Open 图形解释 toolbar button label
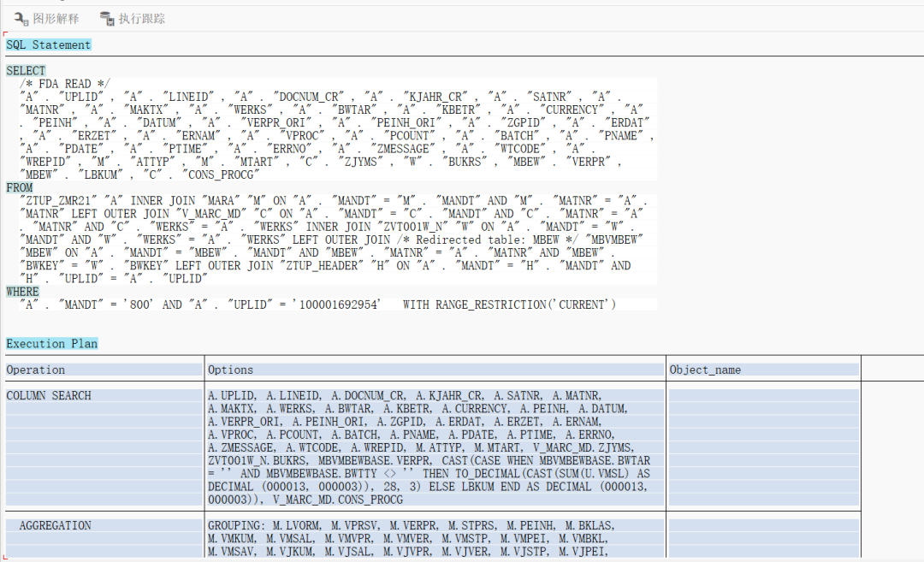This screenshot has height=562, width=924. click(x=56, y=19)
